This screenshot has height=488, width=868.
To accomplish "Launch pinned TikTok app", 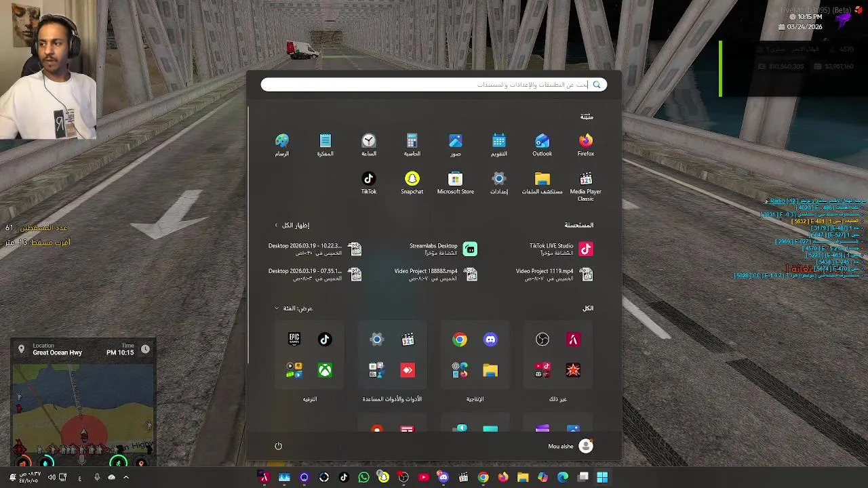I will coord(368,183).
